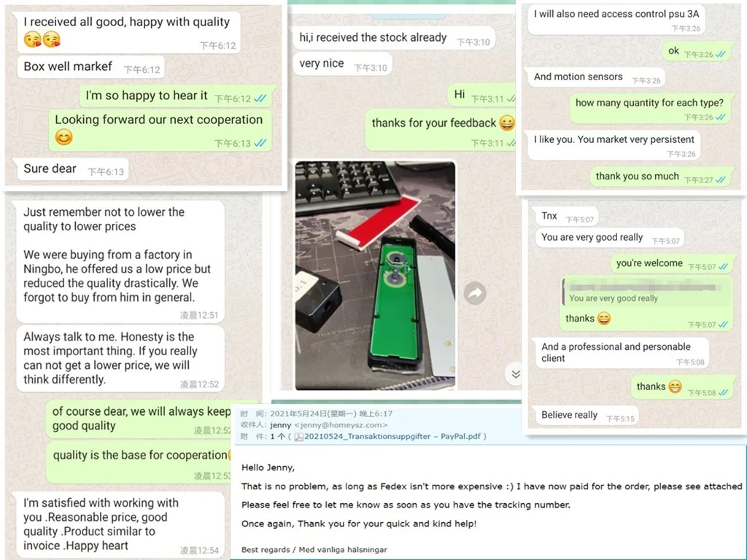Viewport: 747px width, 560px height.
Task: Select the 'Sure dear' message bubble
Action: click(73, 169)
